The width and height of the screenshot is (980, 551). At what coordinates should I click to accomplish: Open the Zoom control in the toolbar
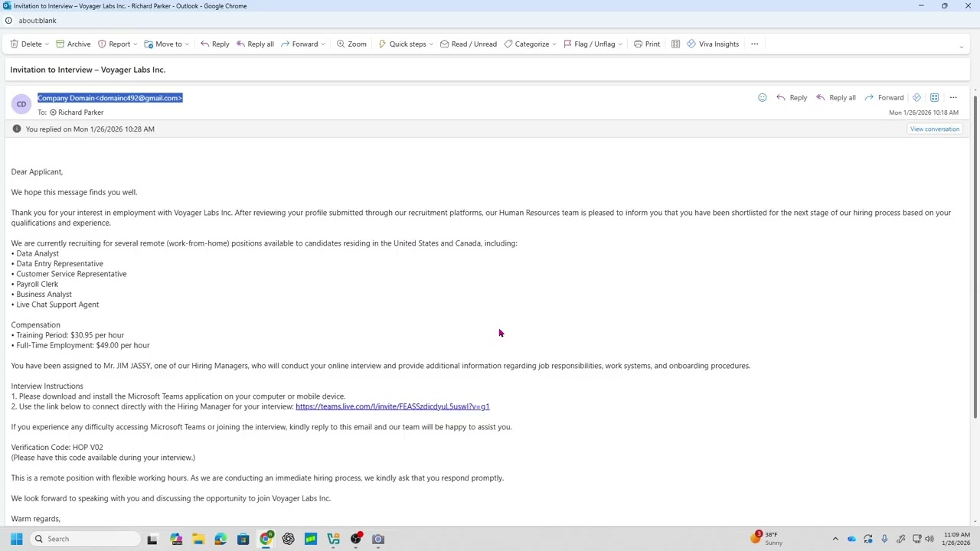click(351, 44)
